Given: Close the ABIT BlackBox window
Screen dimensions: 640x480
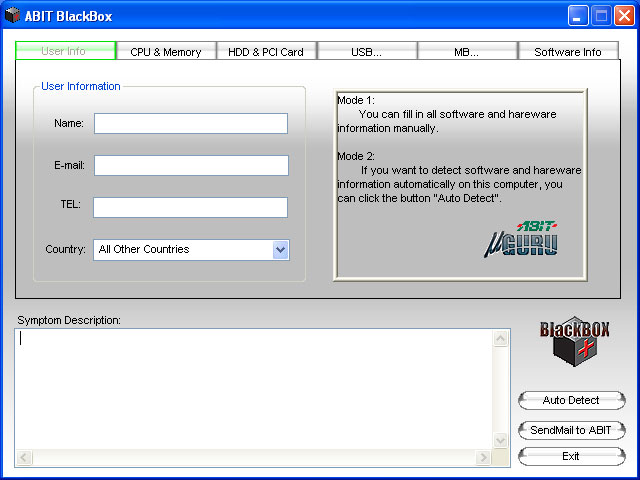Looking at the screenshot, I should coord(624,16).
